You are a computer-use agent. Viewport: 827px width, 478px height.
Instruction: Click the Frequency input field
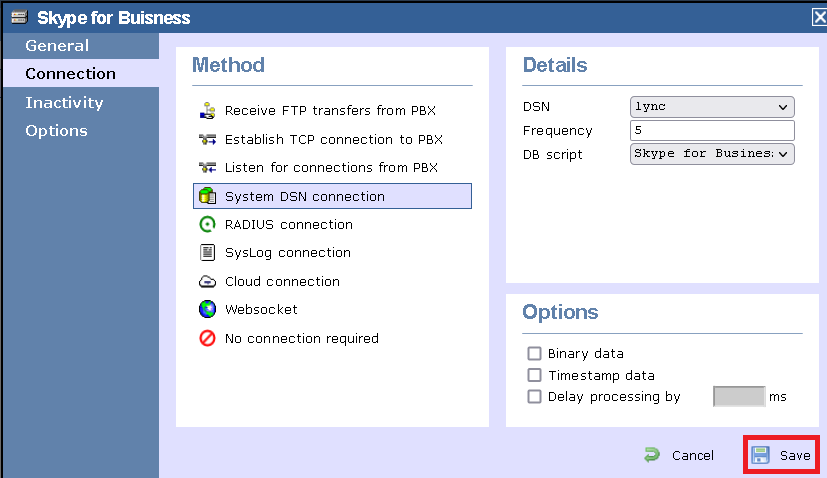712,130
